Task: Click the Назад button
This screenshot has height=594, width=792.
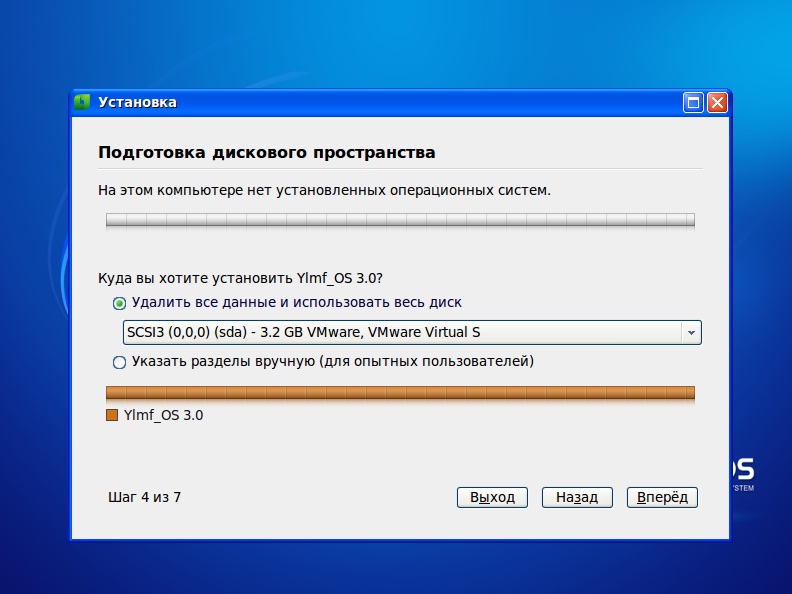Action: pos(577,498)
